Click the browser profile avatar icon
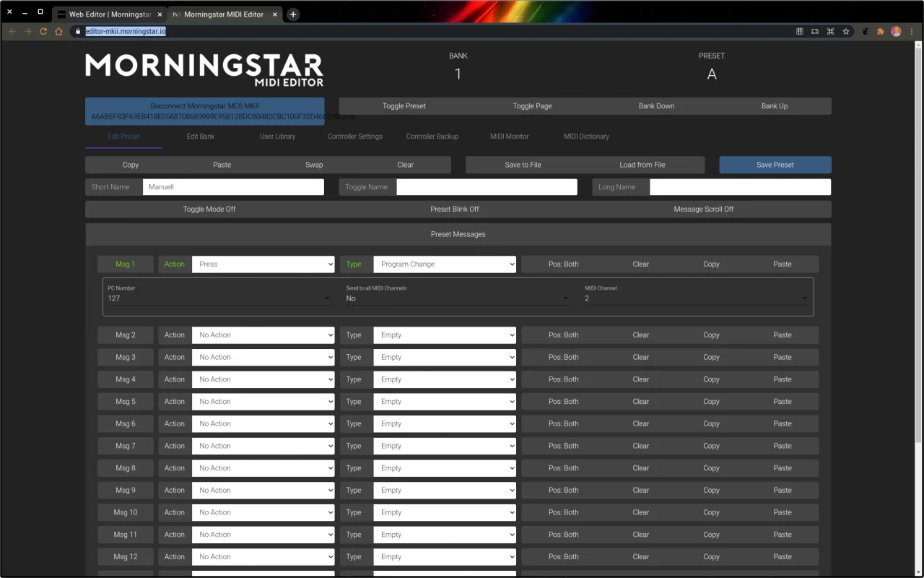The width and height of the screenshot is (924, 578). click(896, 32)
